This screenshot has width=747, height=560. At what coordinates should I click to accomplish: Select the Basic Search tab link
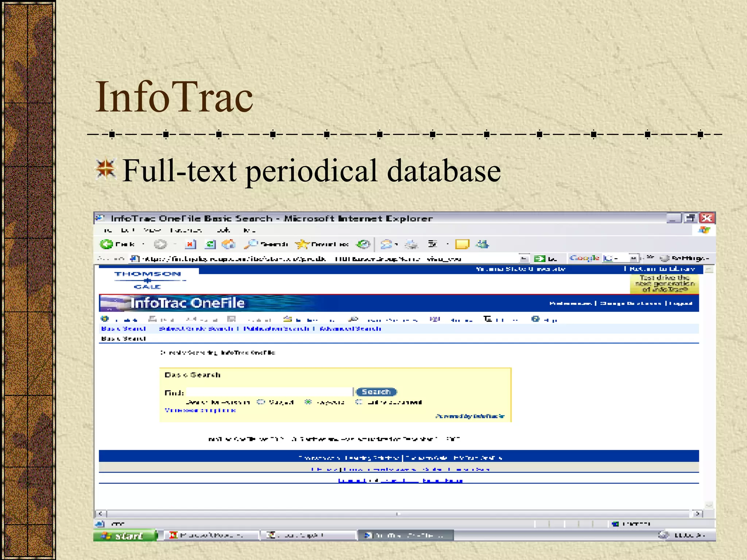[x=123, y=328]
